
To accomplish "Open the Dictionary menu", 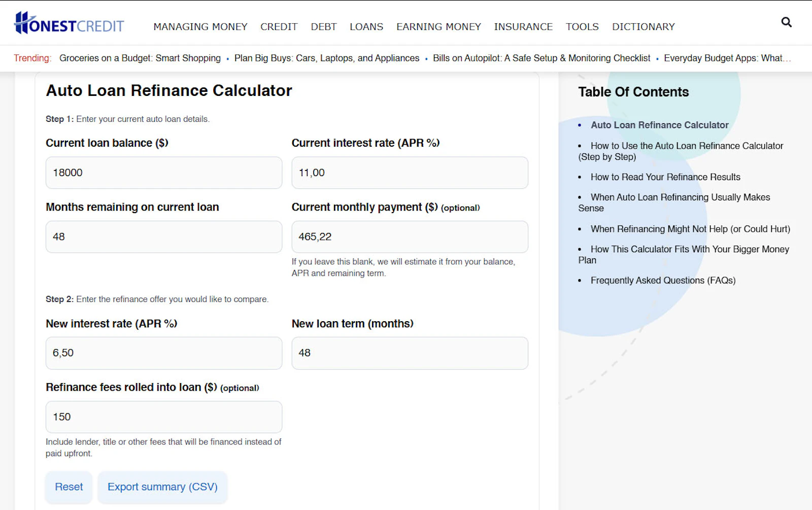I will [x=643, y=26].
